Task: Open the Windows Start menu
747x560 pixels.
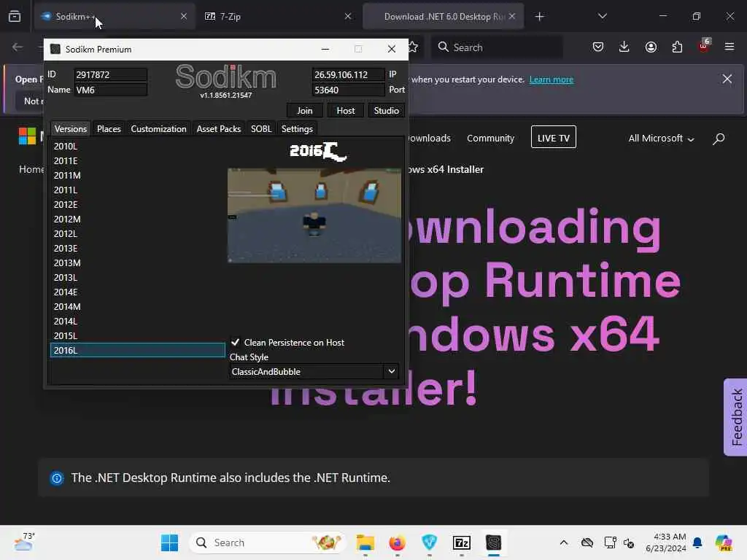Action: [169, 542]
